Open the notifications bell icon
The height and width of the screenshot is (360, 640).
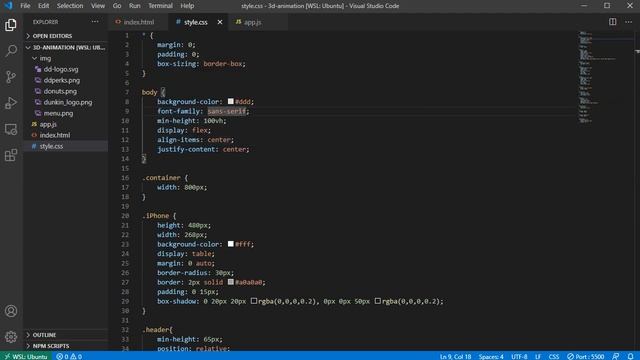(x=631, y=356)
